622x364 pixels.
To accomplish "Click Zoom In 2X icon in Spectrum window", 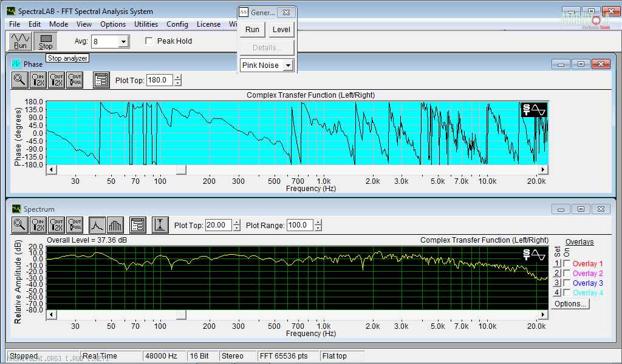I will pos(38,225).
